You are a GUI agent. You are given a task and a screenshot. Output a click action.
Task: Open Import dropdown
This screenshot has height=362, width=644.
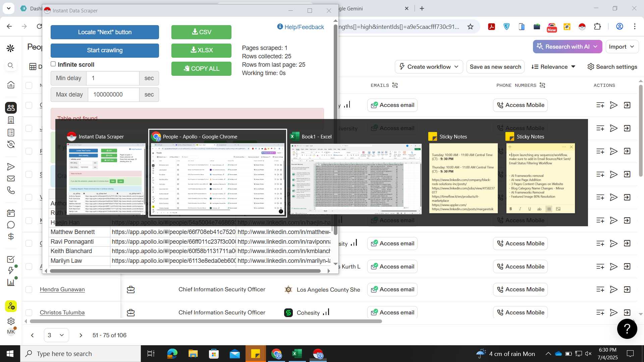[622, 47]
